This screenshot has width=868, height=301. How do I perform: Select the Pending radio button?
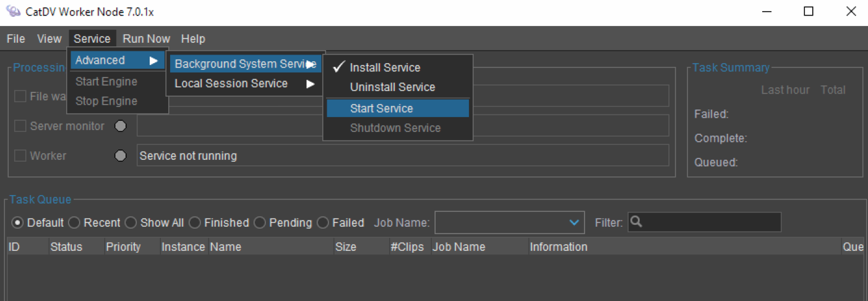tap(259, 222)
